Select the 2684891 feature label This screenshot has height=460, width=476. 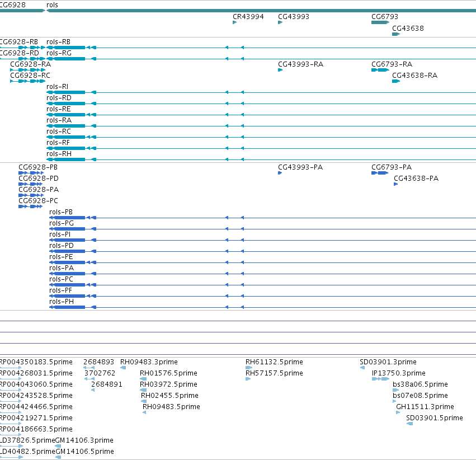(x=107, y=384)
